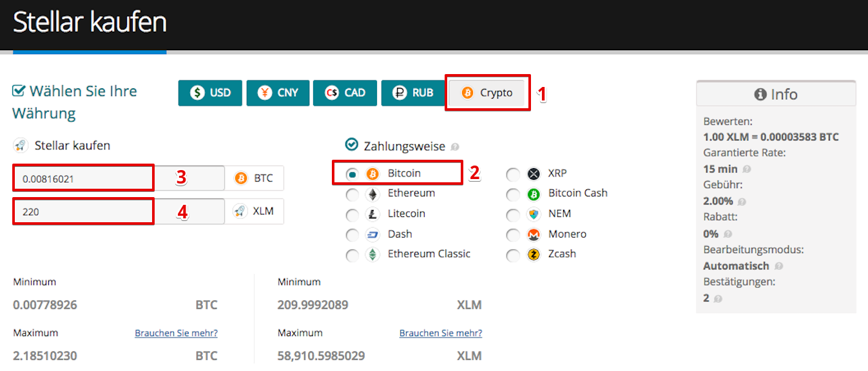This screenshot has width=868, height=371.
Task: Click the 'Rabatt:' label in Info panel
Action: tap(721, 218)
